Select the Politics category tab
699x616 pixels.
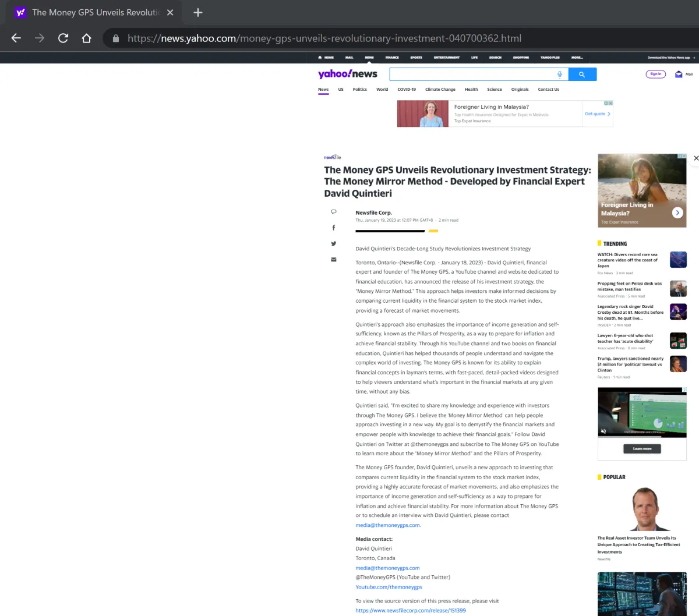(360, 90)
